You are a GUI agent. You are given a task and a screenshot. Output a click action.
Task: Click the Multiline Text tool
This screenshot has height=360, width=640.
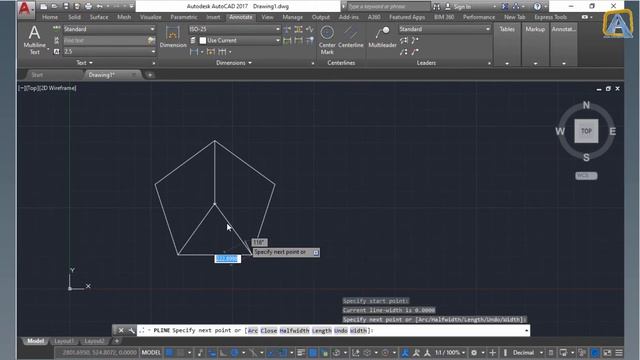[x=35, y=40]
